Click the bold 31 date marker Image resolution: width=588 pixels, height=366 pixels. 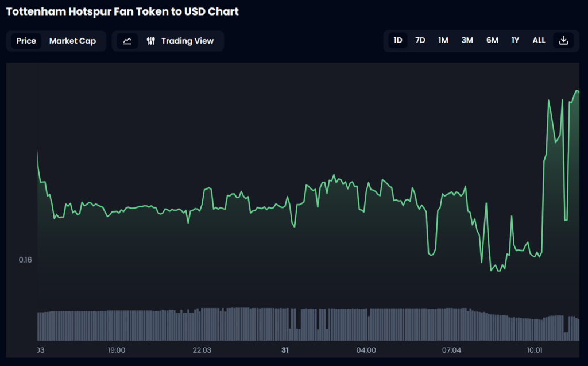[x=285, y=350]
